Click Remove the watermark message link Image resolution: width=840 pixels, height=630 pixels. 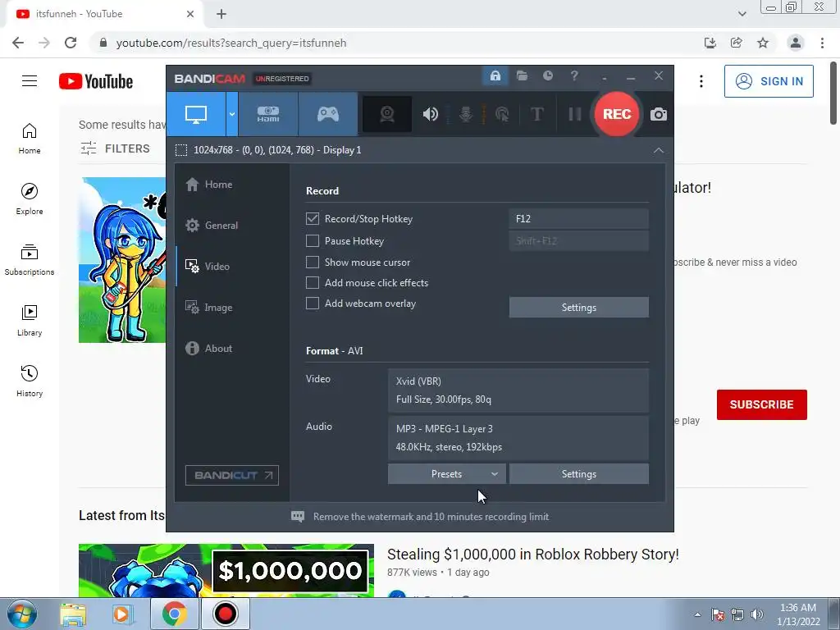tap(431, 517)
